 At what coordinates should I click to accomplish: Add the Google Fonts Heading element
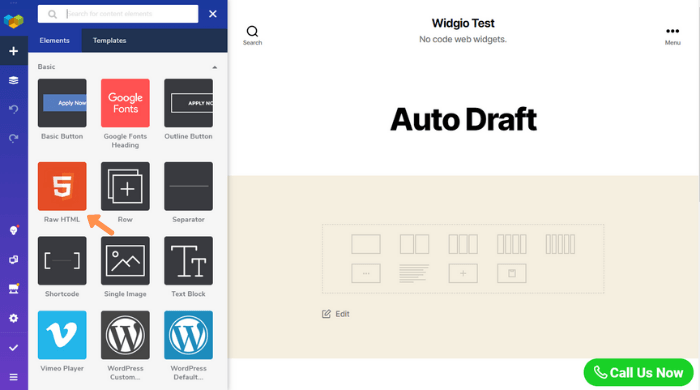pos(125,103)
